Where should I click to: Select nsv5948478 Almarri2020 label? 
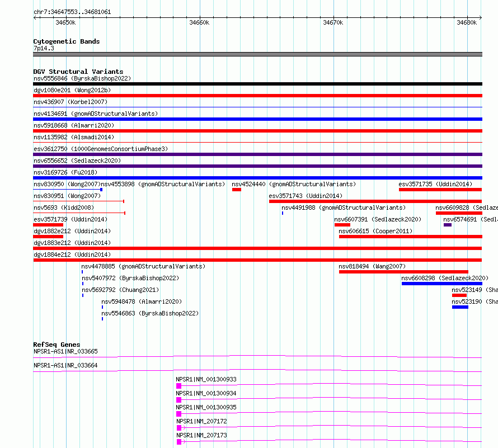pyautogui.click(x=142, y=301)
